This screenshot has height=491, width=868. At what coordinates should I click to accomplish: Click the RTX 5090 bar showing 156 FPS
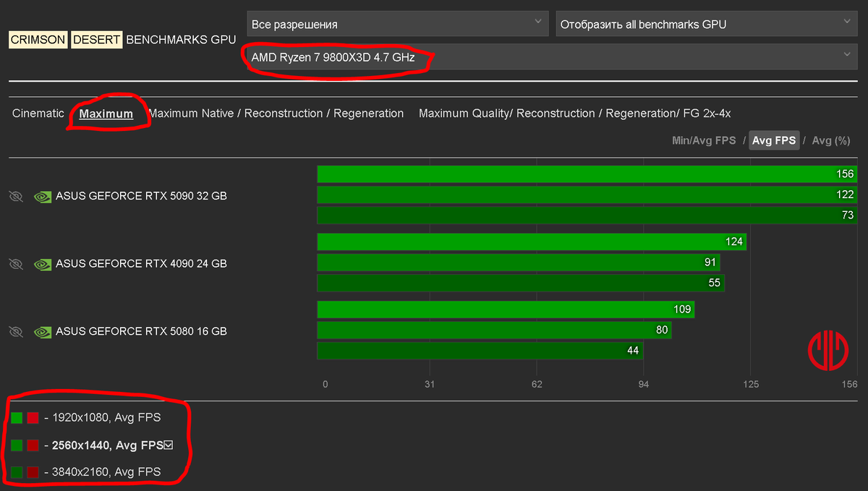[x=587, y=174]
